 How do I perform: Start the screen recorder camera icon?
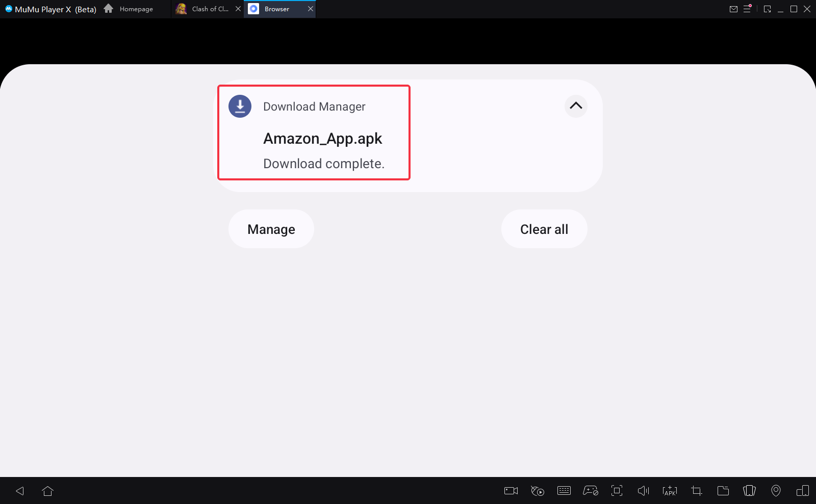[511, 491]
